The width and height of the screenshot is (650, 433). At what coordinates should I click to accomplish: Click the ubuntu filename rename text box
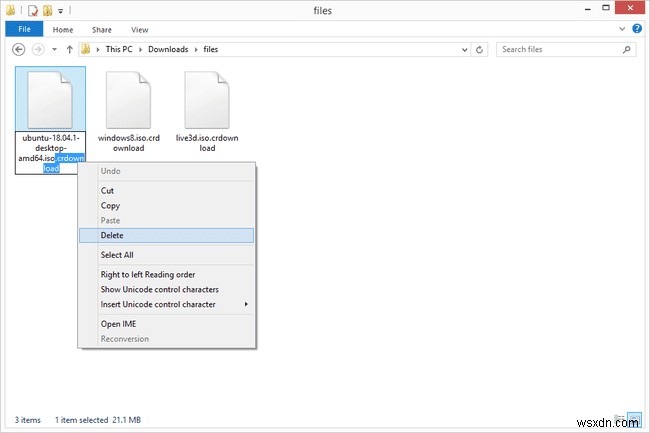click(x=50, y=153)
